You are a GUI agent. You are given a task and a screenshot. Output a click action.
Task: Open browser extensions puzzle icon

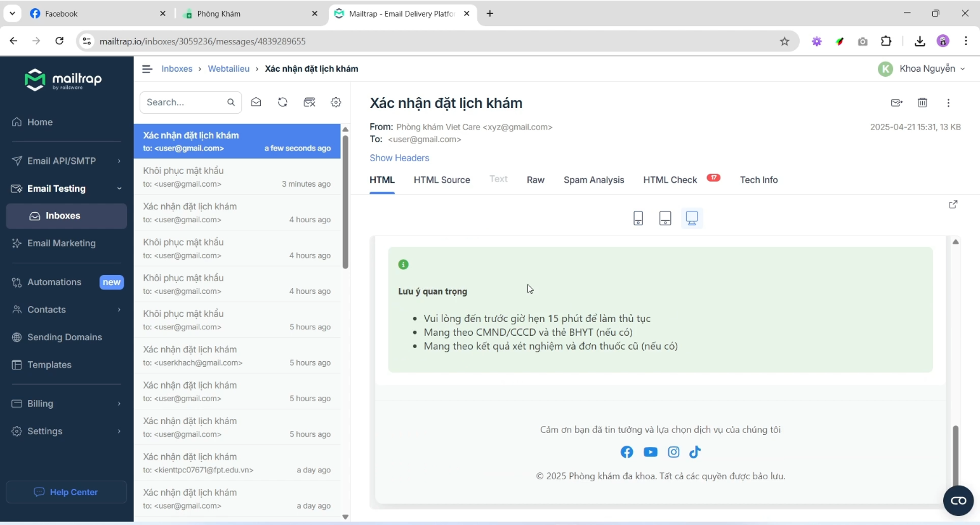[x=887, y=41]
